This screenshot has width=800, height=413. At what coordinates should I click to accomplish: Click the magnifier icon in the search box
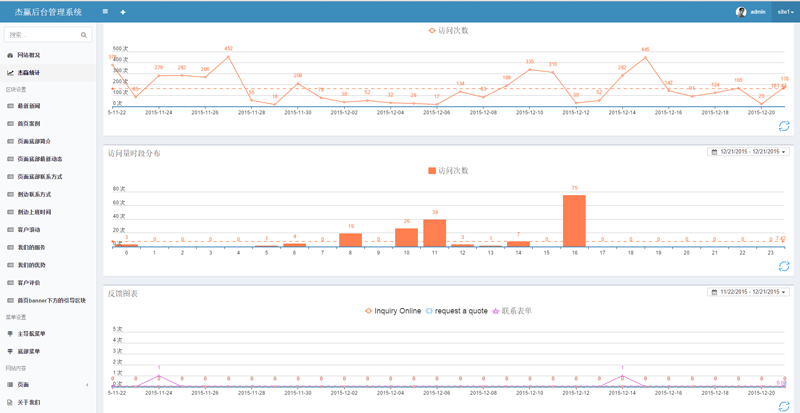click(x=84, y=35)
